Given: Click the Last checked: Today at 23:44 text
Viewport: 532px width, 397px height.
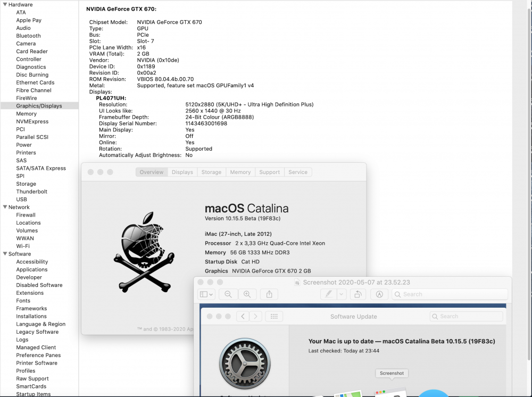Looking at the screenshot, I should pos(344,351).
